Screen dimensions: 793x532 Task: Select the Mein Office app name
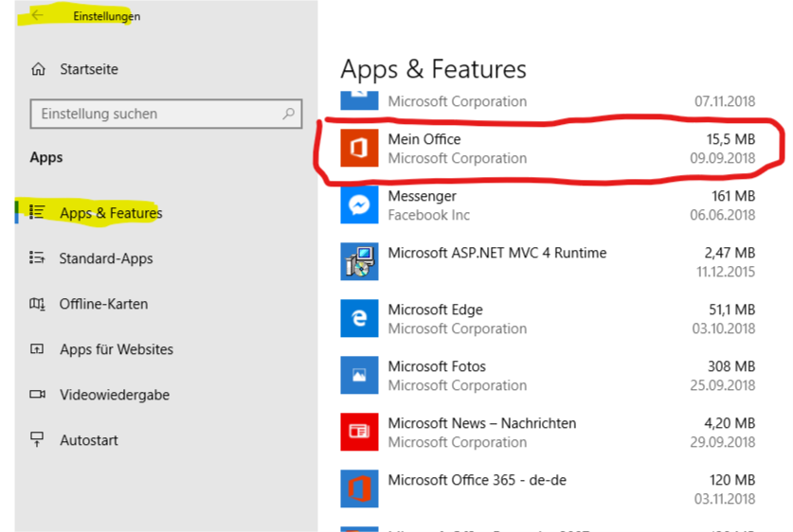(x=424, y=139)
